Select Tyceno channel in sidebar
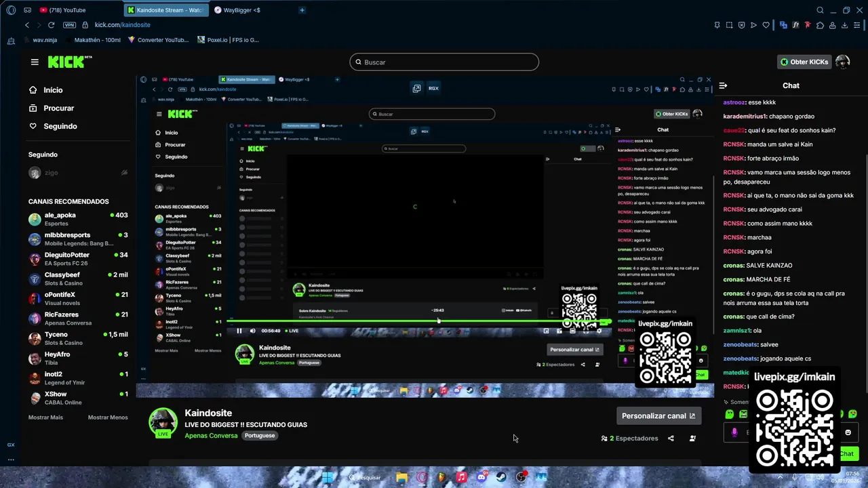Viewport: 868px width, 488px height. click(78, 338)
